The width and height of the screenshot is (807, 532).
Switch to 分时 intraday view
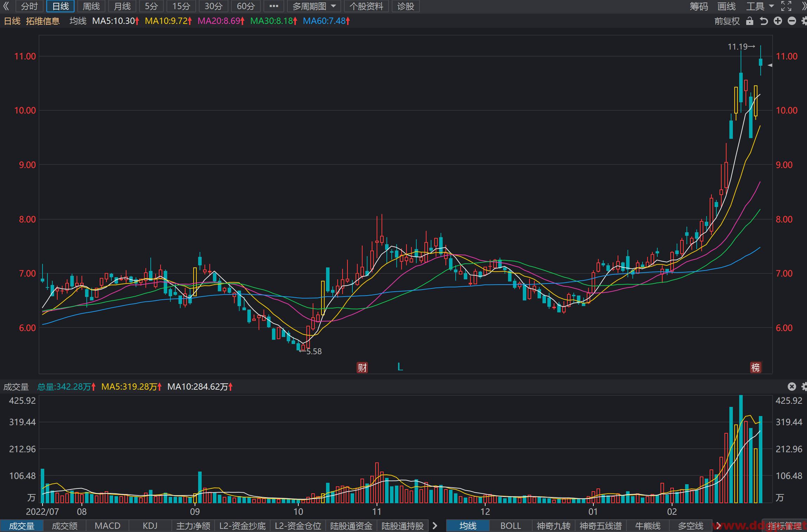30,6
